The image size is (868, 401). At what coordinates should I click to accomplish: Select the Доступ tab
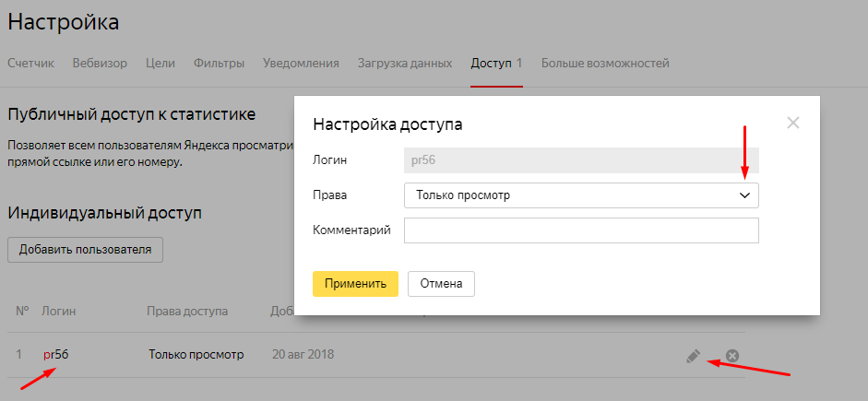coord(496,64)
